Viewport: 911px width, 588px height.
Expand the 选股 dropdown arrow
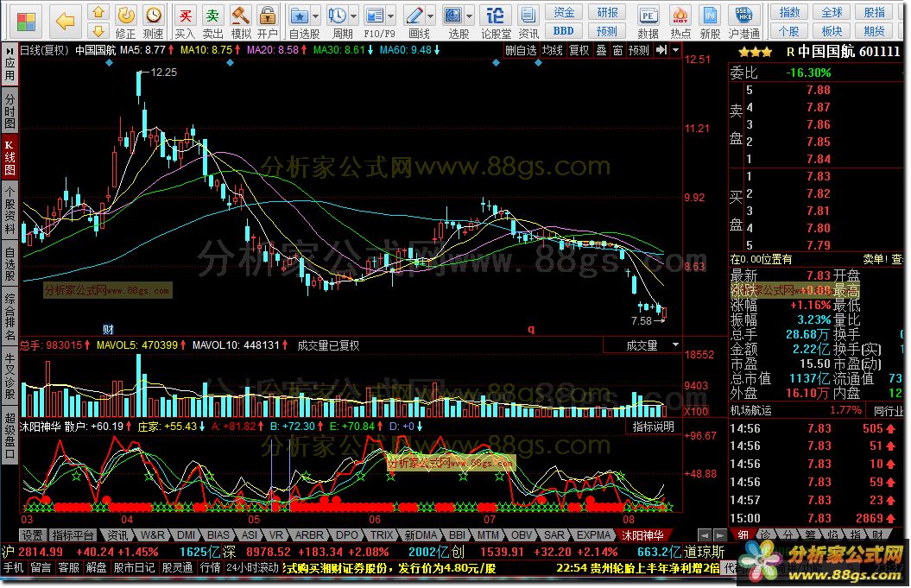pyautogui.click(x=470, y=16)
